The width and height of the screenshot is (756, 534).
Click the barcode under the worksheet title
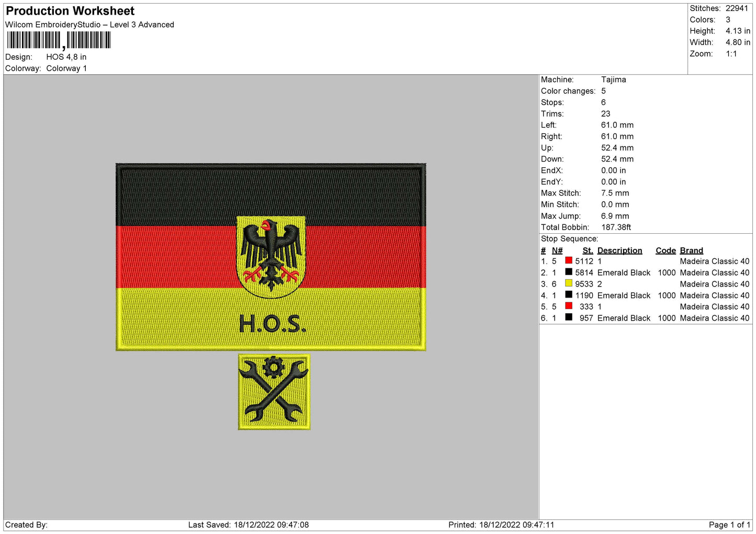[x=59, y=40]
